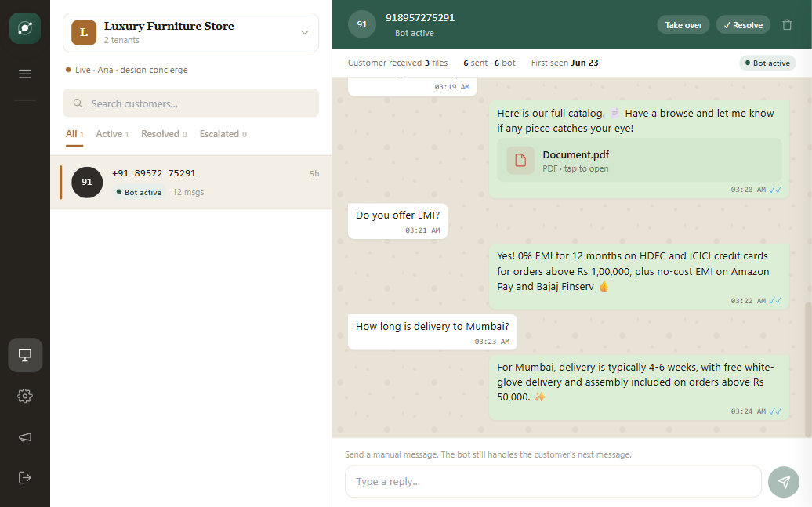Click the 'Here is our full catalog' message
The image size is (812, 507).
click(639, 150)
